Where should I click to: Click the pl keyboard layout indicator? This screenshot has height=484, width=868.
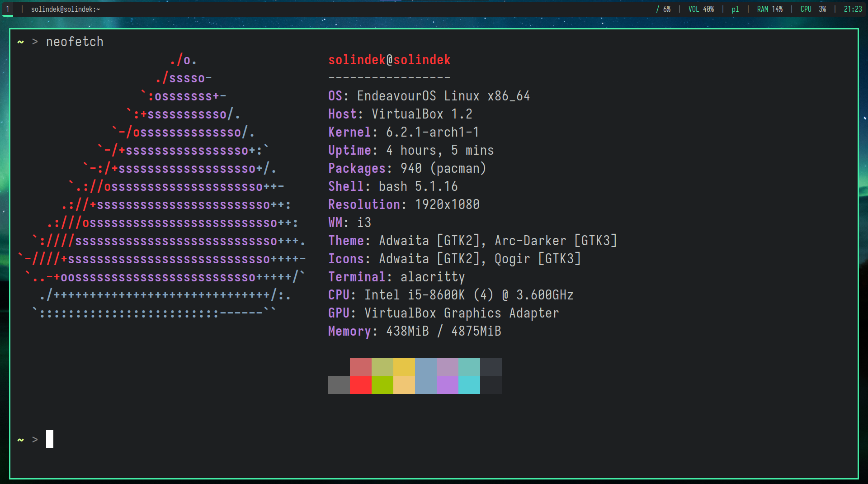point(735,9)
